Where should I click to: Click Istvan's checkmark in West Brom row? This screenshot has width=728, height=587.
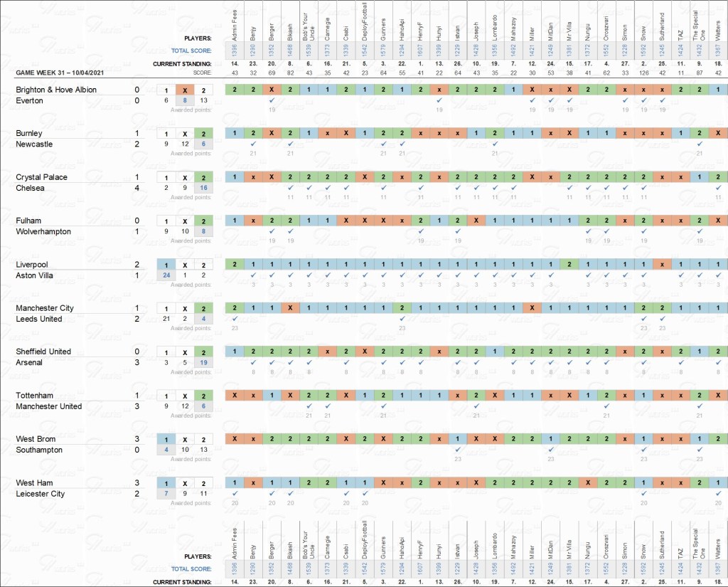[457, 450]
